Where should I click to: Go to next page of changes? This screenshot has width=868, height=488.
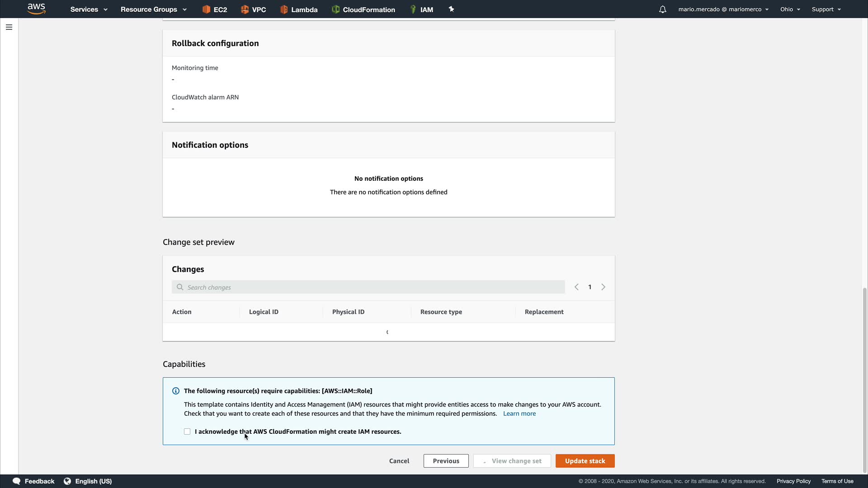pyautogui.click(x=603, y=287)
